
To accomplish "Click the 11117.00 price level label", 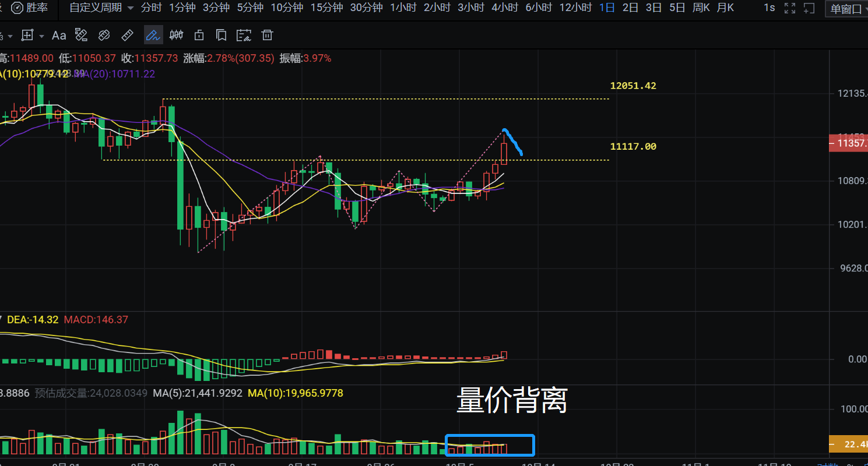I will 633,146.
